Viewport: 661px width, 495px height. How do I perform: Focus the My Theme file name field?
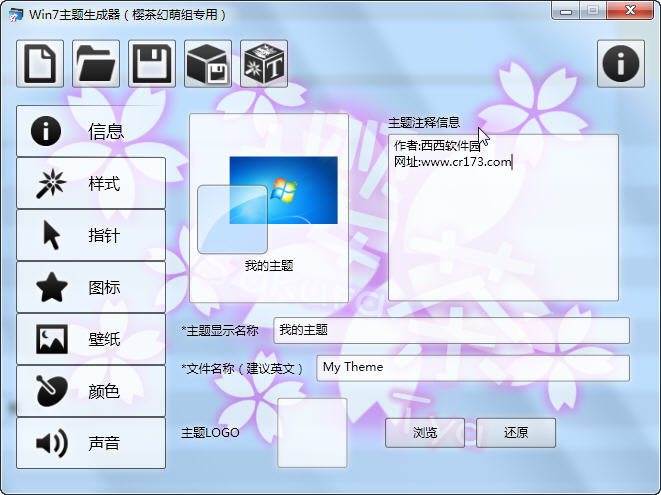[473, 368]
